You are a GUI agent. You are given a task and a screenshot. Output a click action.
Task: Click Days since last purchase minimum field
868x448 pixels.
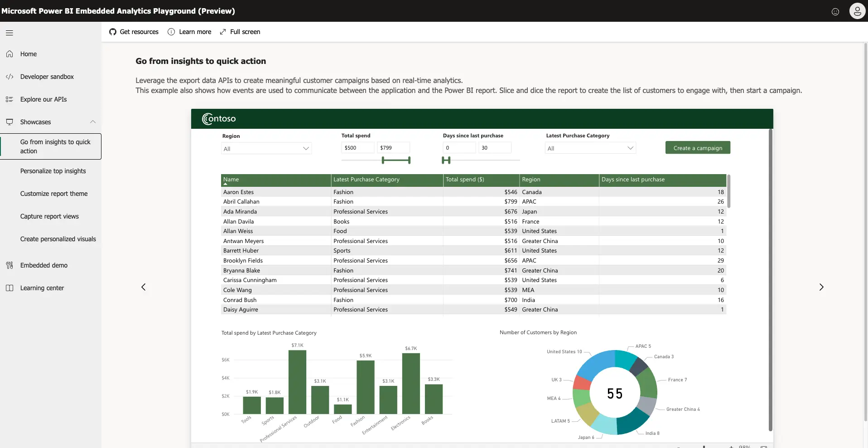pyautogui.click(x=459, y=148)
